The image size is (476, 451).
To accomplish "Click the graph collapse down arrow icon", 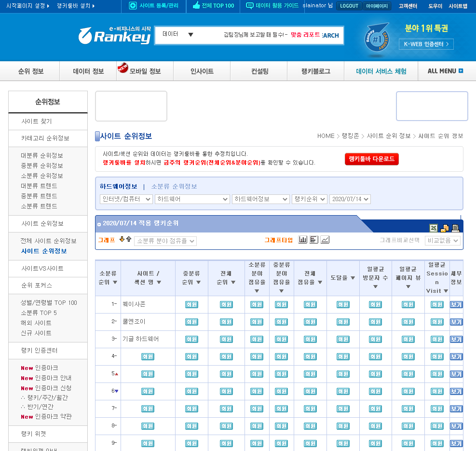I will (x=122, y=239).
